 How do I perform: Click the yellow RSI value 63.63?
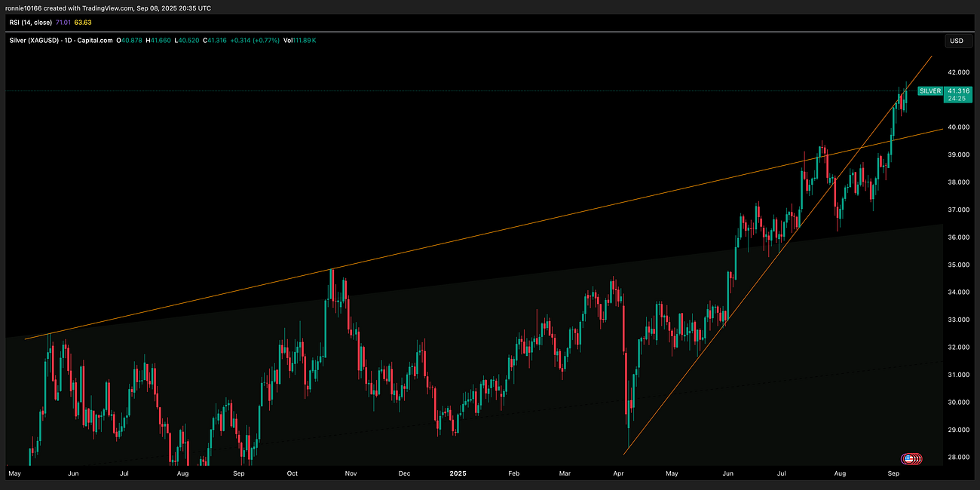82,22
